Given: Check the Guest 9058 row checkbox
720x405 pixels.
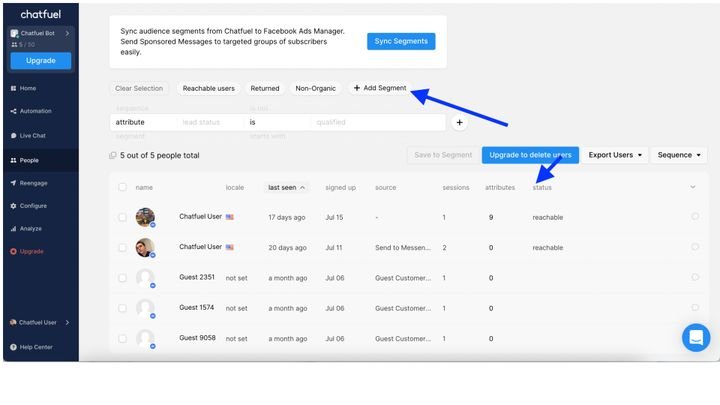Looking at the screenshot, I should [x=122, y=338].
